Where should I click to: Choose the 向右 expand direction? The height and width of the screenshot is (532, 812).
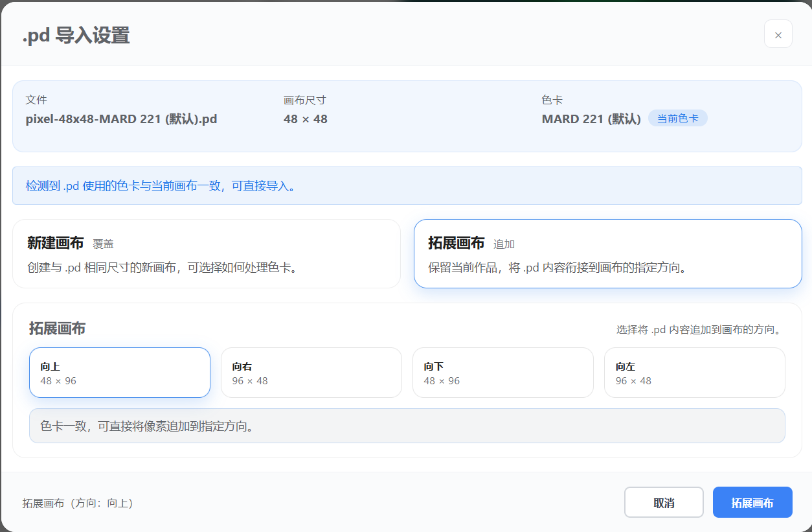311,373
